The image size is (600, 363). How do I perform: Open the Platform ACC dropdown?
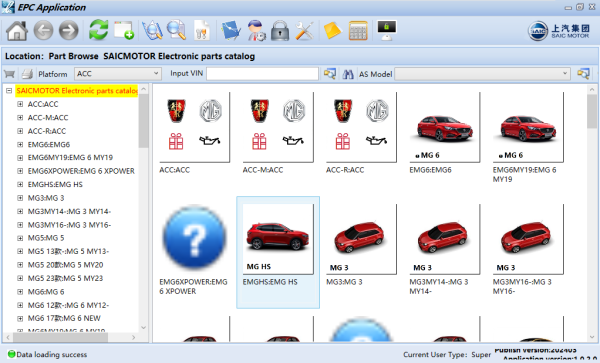pyautogui.click(x=118, y=73)
